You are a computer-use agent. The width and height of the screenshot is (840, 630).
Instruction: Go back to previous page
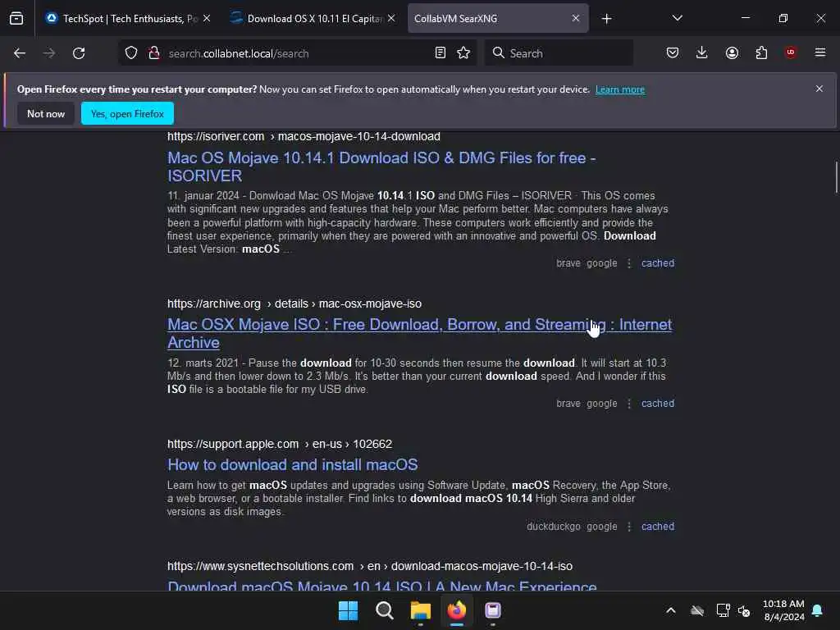click(x=20, y=53)
